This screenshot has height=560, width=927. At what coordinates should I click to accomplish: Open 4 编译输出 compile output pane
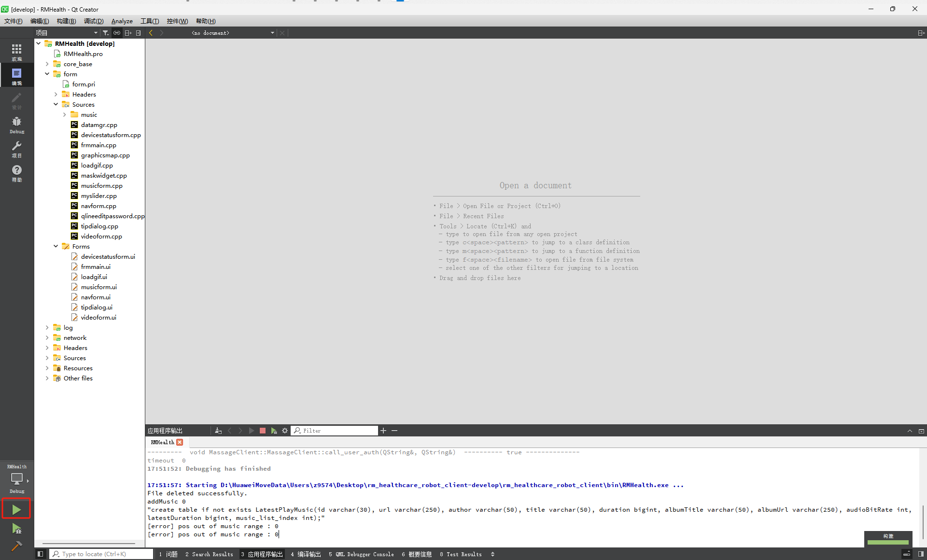[306, 554]
